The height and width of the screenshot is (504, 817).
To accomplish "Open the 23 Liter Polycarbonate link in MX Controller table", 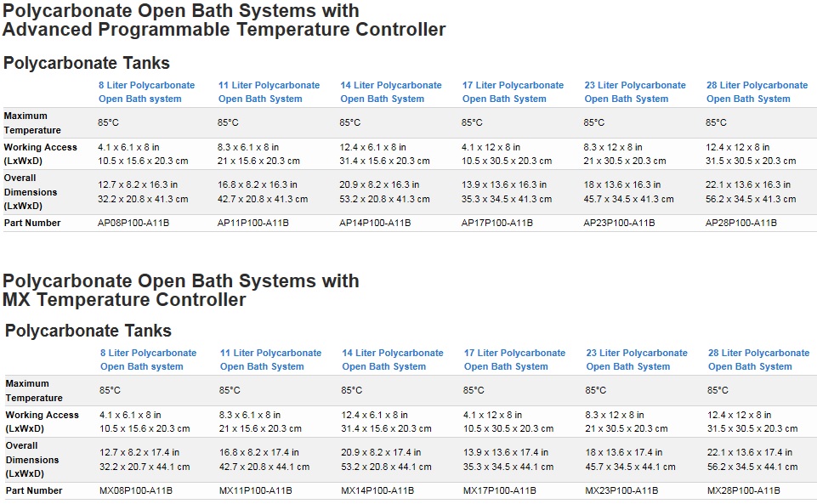I will point(637,360).
